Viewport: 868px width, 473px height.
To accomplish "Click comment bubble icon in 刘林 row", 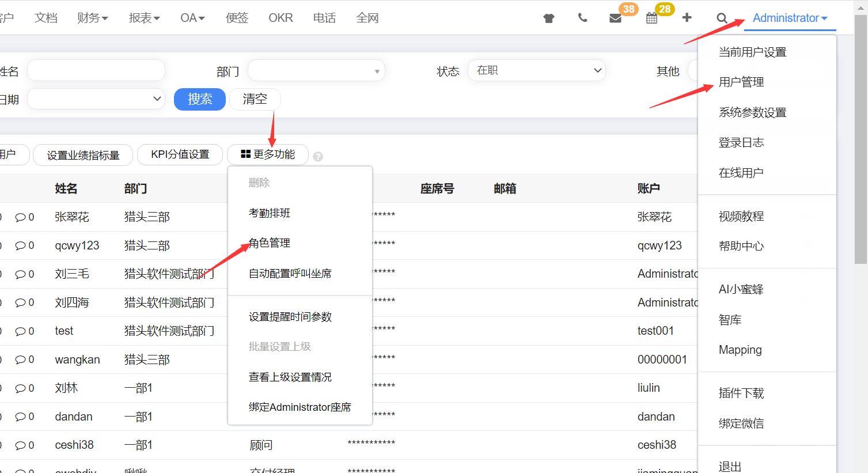I will [x=21, y=388].
